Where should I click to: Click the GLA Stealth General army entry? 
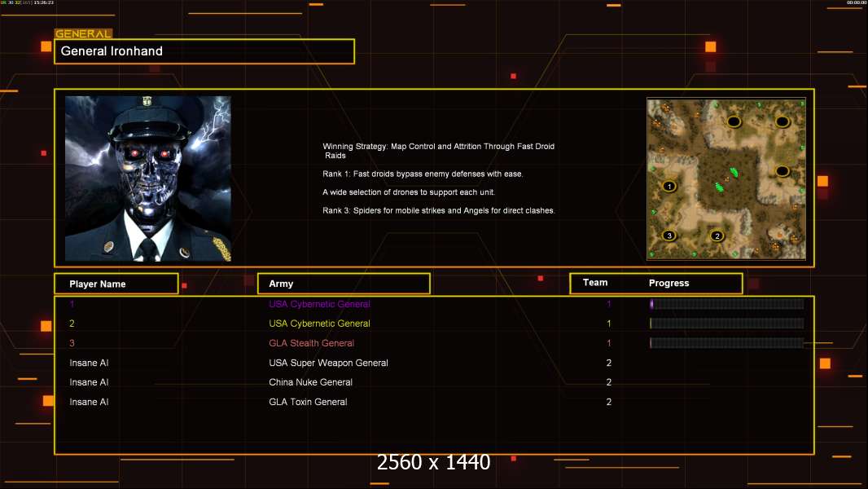coord(312,343)
